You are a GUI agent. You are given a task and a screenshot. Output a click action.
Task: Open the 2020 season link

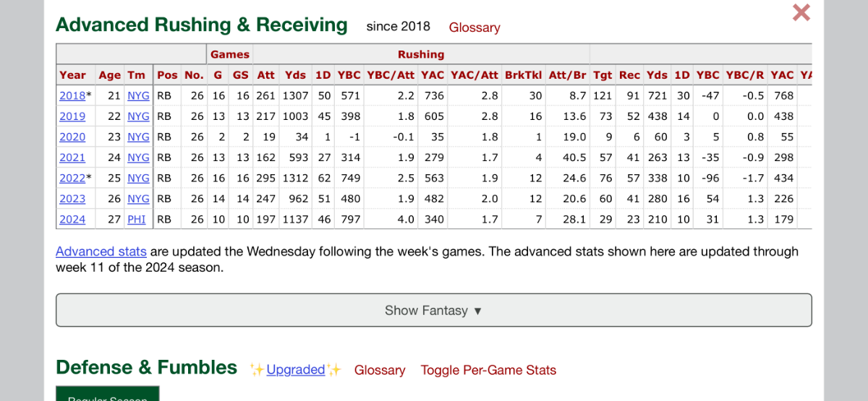coord(72,137)
